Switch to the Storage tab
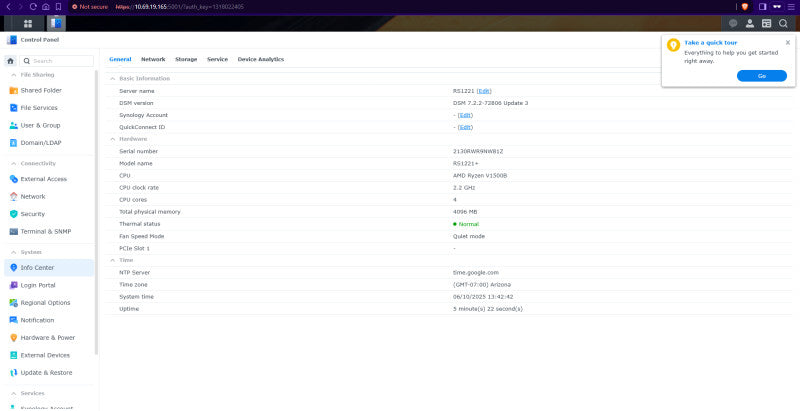Screen dimensions: 800x411 click(x=186, y=59)
